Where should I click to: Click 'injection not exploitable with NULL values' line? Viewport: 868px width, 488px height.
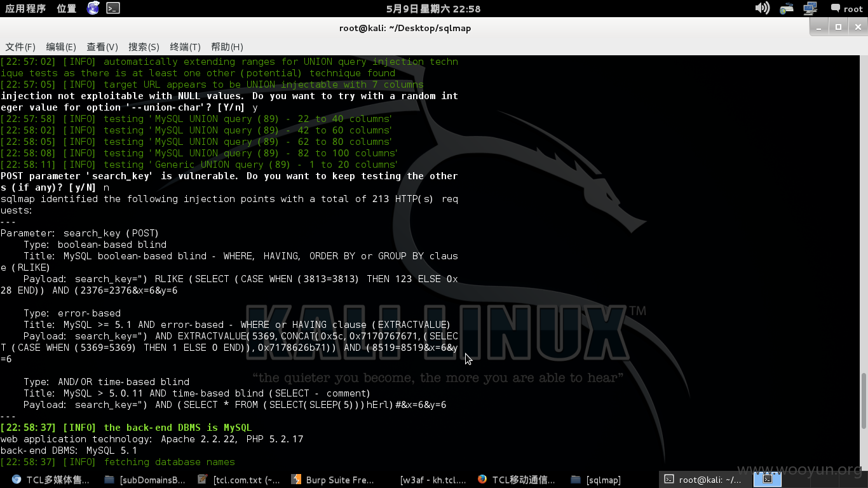tap(229, 96)
